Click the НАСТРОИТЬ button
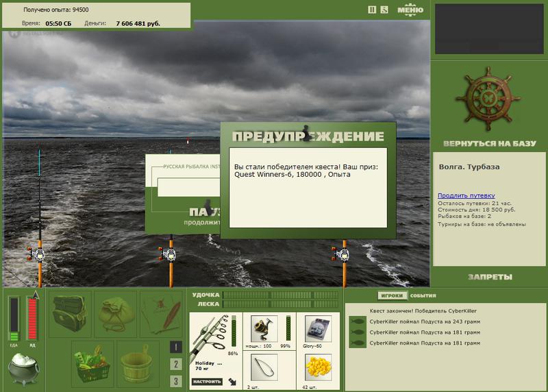The image size is (548, 392). click(x=207, y=382)
